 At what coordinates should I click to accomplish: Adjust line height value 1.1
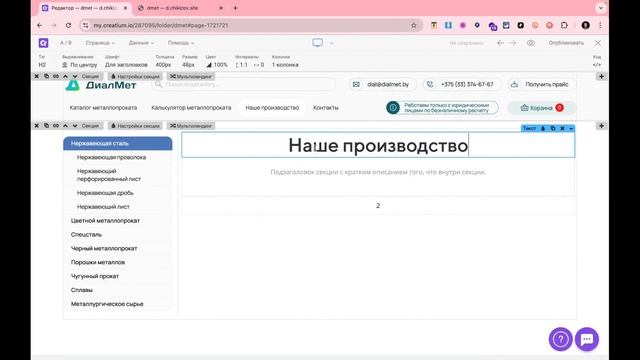(x=242, y=65)
